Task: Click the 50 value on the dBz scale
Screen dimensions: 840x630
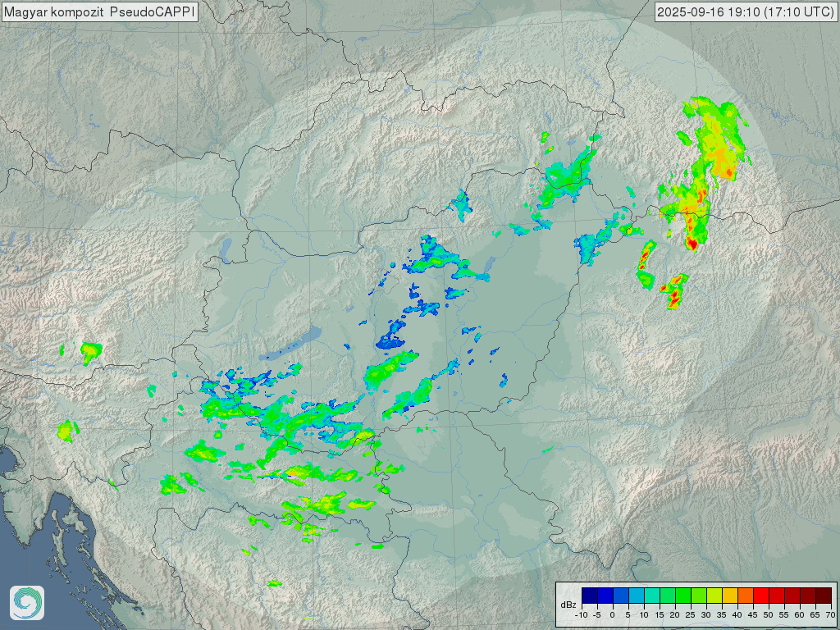Action: pyautogui.click(x=768, y=615)
